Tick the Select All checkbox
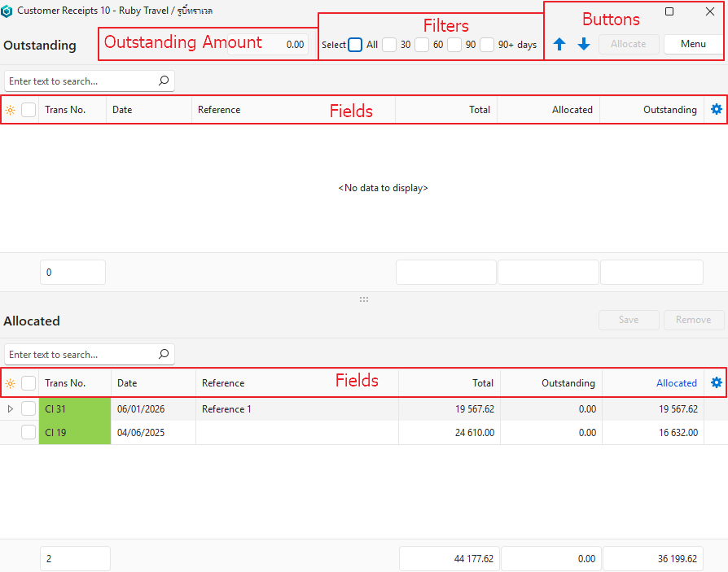This screenshot has height=572, width=728. 355,45
